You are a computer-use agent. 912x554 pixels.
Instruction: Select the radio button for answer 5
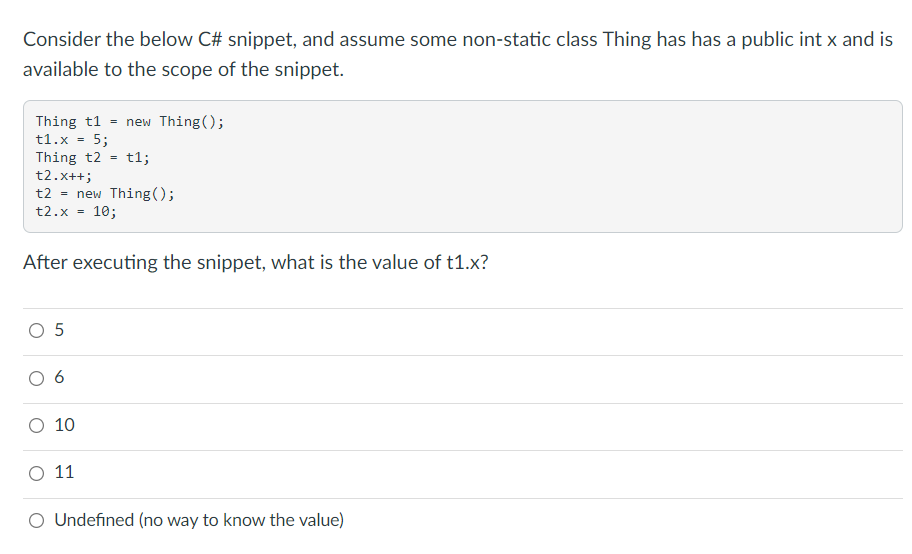[37, 331]
